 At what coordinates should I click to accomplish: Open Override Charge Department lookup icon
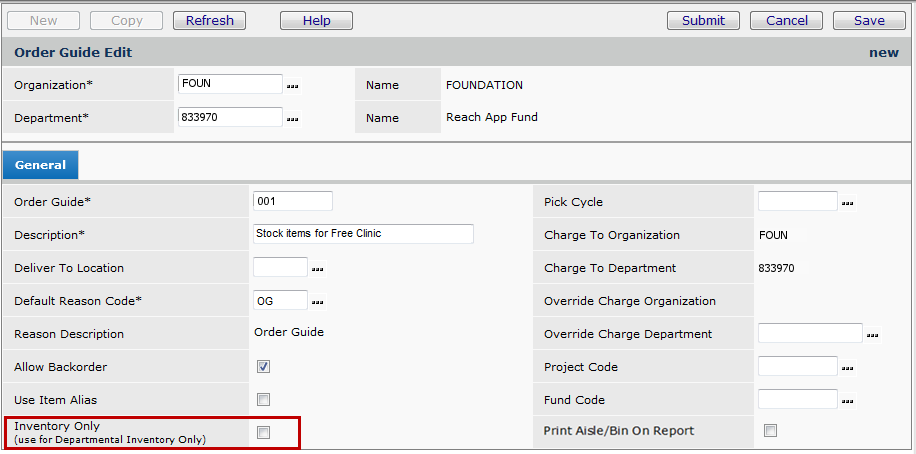(872, 335)
